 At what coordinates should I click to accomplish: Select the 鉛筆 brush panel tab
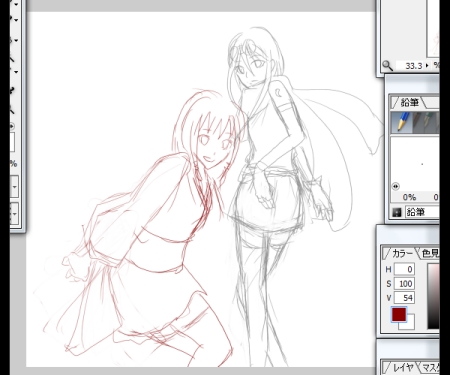tap(409, 102)
